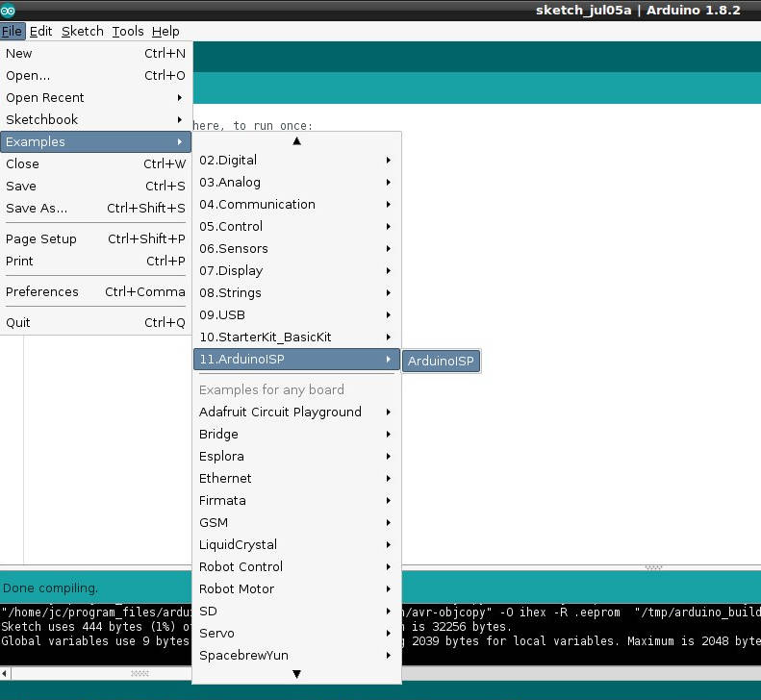
Task: Expand GSM library examples
Action: coord(296,523)
